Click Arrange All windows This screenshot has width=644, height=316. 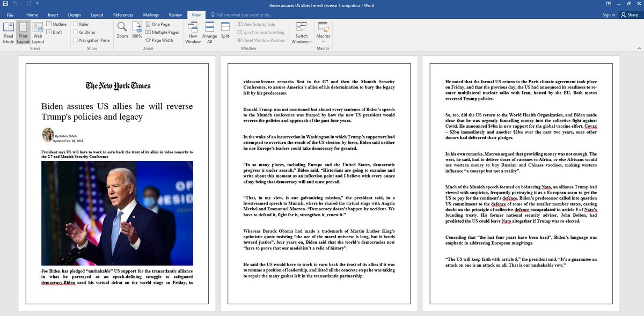click(x=210, y=32)
